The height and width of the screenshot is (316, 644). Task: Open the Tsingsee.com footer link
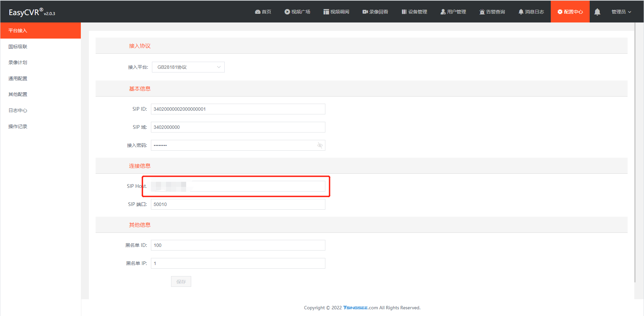coord(361,308)
